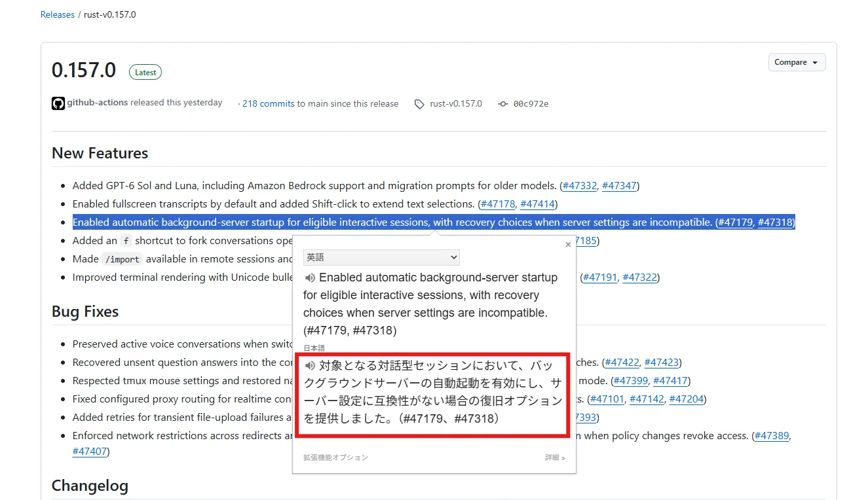Click the New Features heading

point(100,153)
